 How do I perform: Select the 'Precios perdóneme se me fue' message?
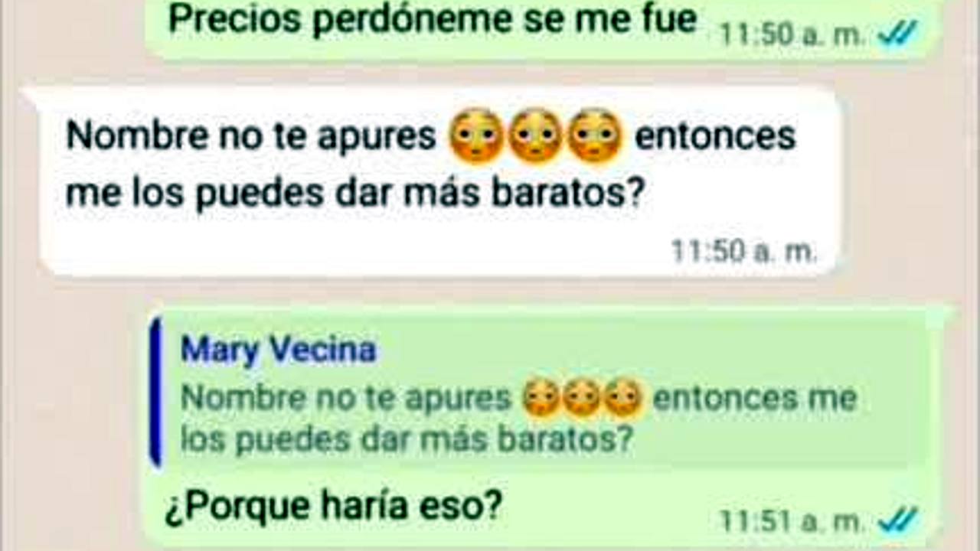(433, 19)
